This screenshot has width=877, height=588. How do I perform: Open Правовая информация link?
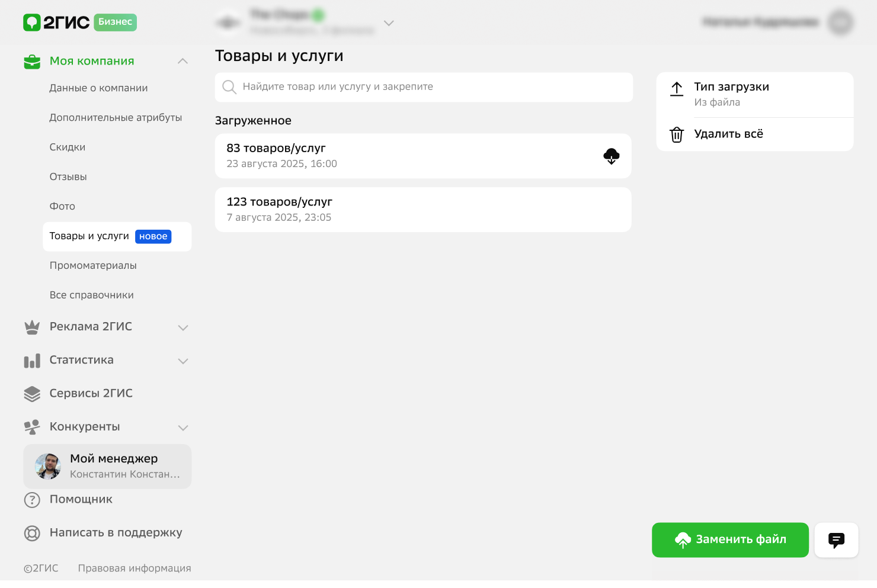[135, 568]
